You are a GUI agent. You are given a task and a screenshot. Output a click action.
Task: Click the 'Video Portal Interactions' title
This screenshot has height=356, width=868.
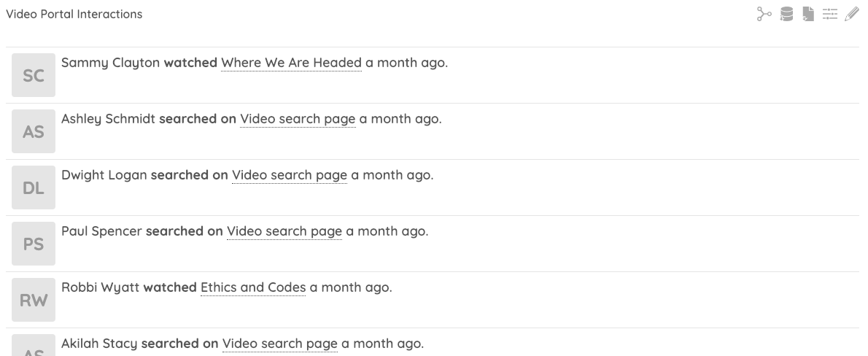point(74,14)
